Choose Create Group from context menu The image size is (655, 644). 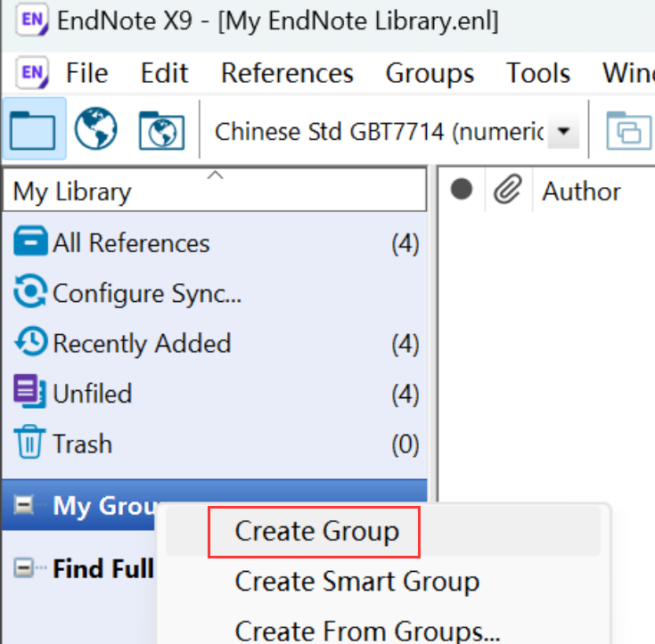coord(383,531)
